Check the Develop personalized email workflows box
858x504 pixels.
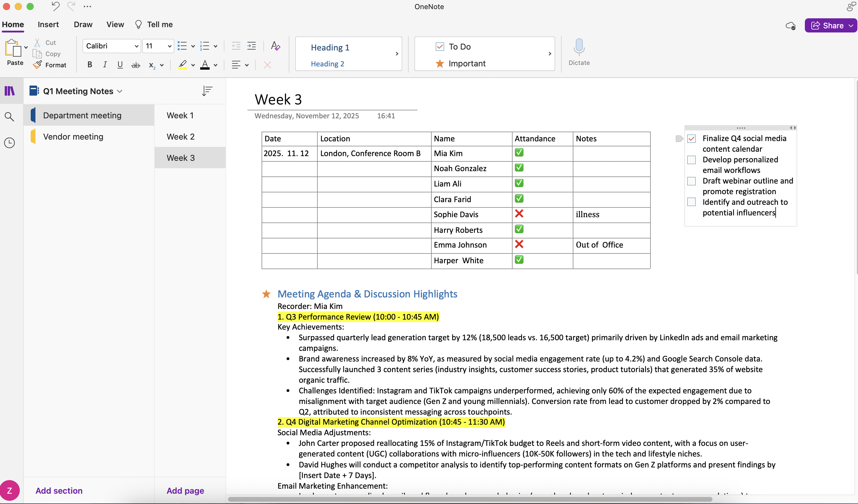coord(691,160)
